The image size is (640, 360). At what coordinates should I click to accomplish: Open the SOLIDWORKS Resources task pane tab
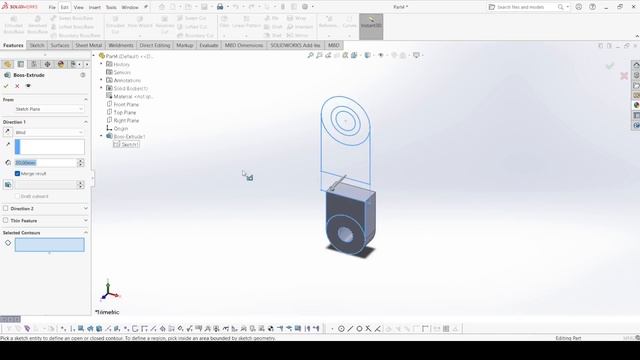tap(636, 65)
